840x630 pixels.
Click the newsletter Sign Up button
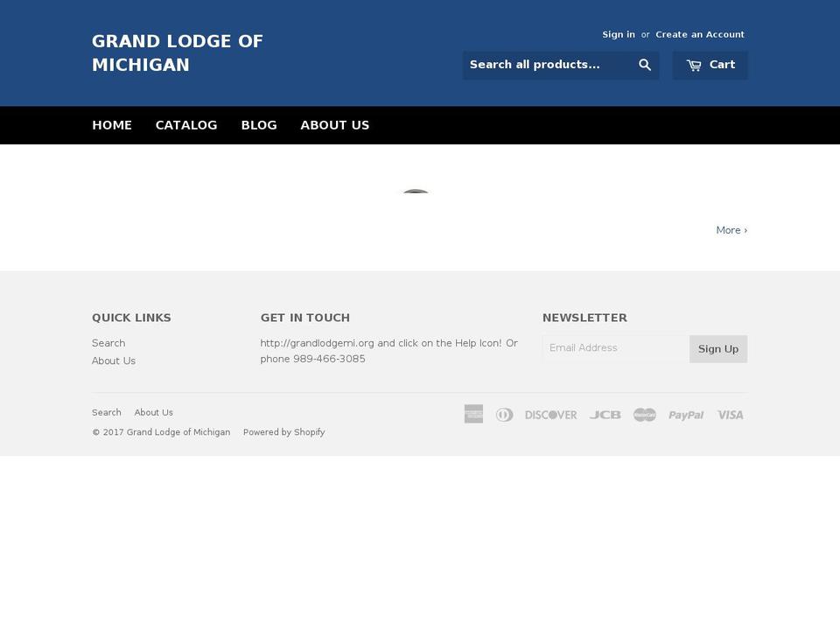718,349
